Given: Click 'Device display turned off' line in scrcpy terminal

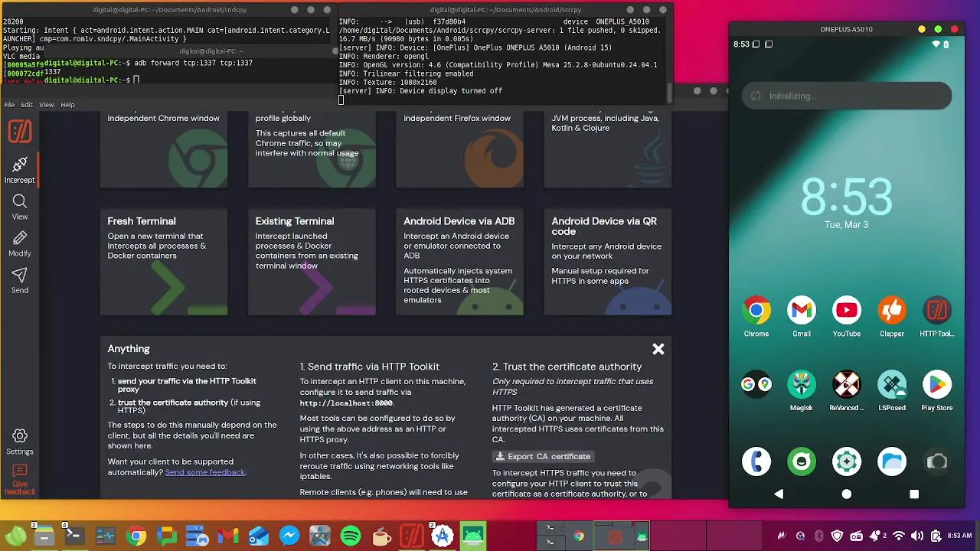Looking at the screenshot, I should [420, 91].
